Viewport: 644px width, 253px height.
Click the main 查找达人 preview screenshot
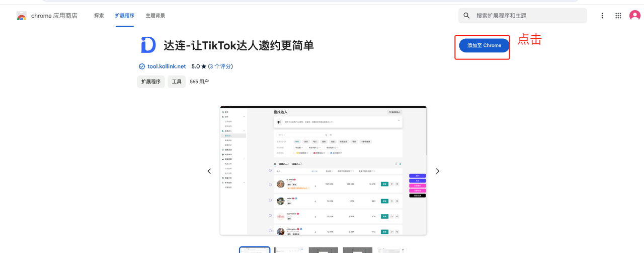click(x=323, y=170)
